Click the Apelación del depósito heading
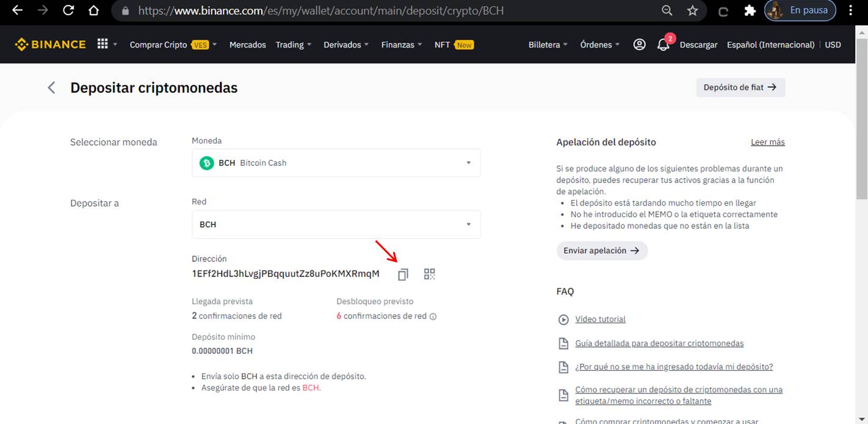Image resolution: width=868 pixels, height=424 pixels. pos(606,142)
